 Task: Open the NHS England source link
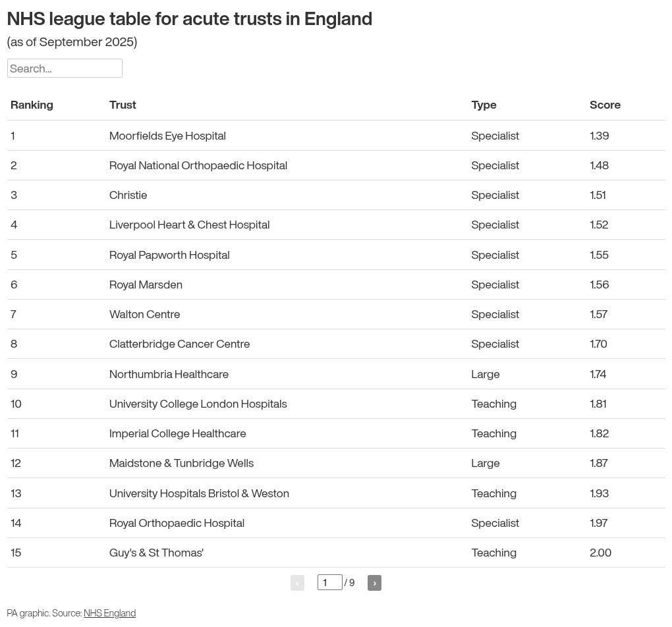(110, 613)
